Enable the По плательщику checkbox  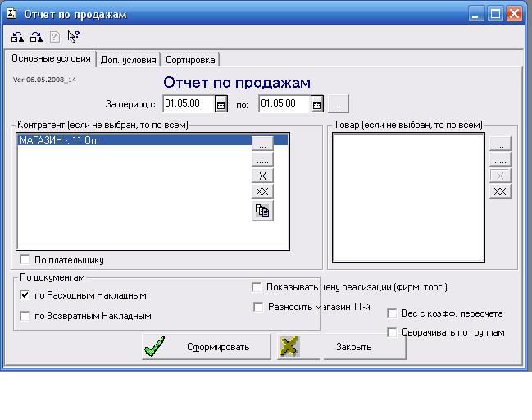(x=25, y=260)
